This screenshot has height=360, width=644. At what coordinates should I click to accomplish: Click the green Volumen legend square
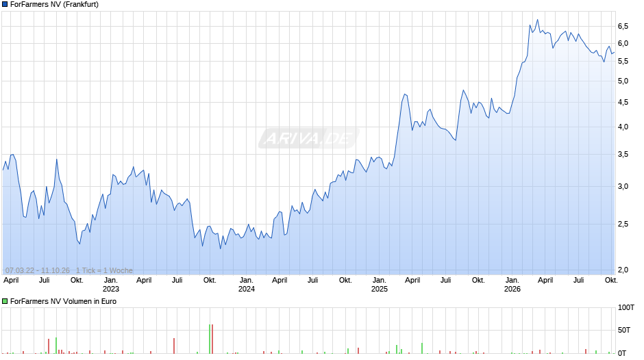coord(5,301)
